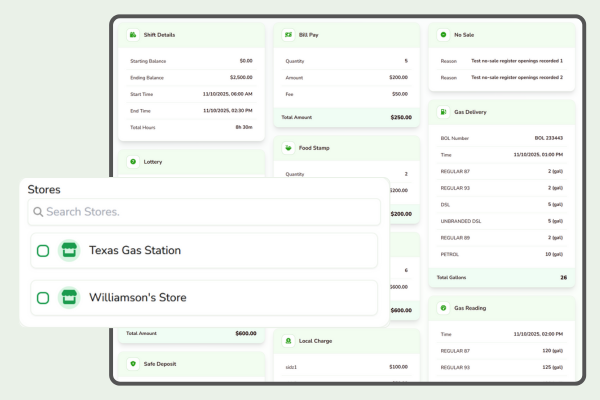Click the first No Sale reason text

tap(517, 61)
